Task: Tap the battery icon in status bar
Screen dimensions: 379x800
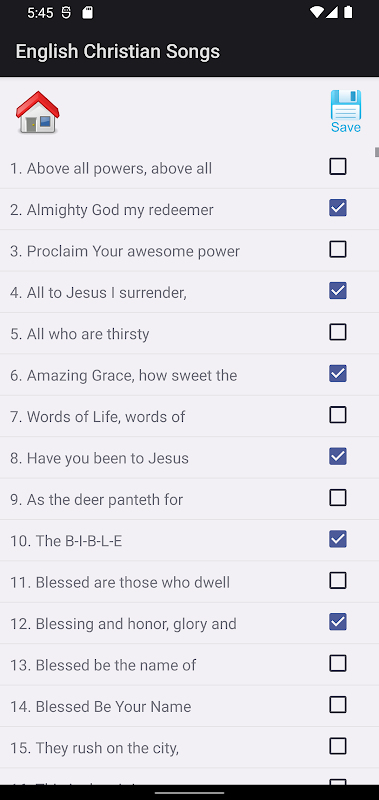Action: [348, 12]
